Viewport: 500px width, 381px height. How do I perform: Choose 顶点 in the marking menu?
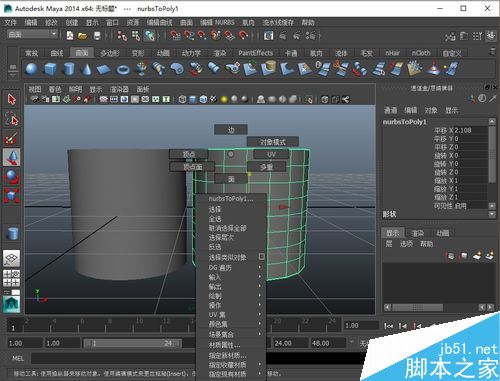(189, 154)
